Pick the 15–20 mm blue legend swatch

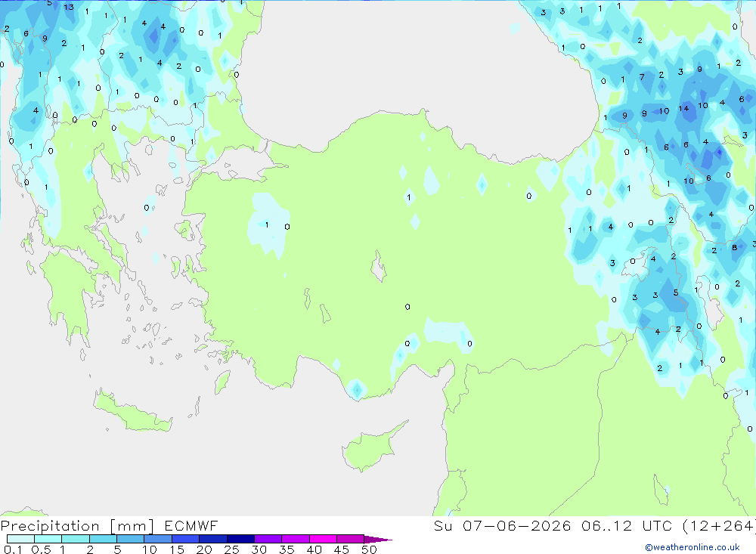[x=186, y=539]
